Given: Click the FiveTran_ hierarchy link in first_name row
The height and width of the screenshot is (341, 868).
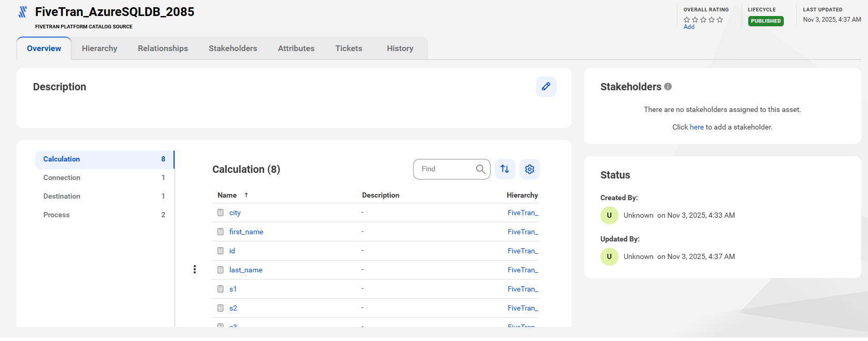Looking at the screenshot, I should click(x=523, y=232).
